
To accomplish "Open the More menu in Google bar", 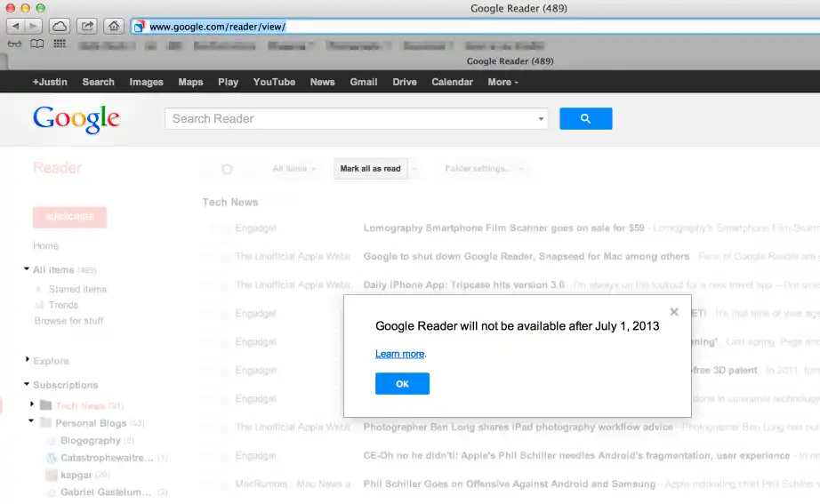I will (502, 82).
